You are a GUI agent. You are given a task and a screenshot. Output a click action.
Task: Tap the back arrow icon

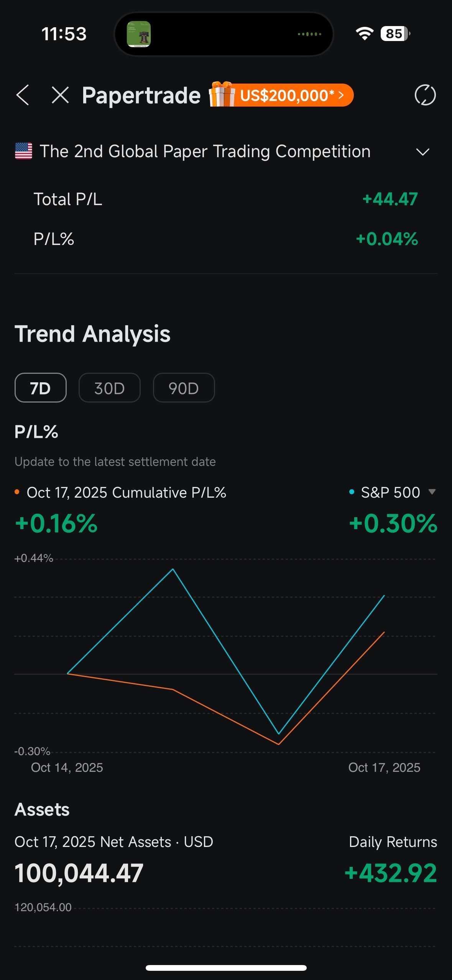point(23,95)
